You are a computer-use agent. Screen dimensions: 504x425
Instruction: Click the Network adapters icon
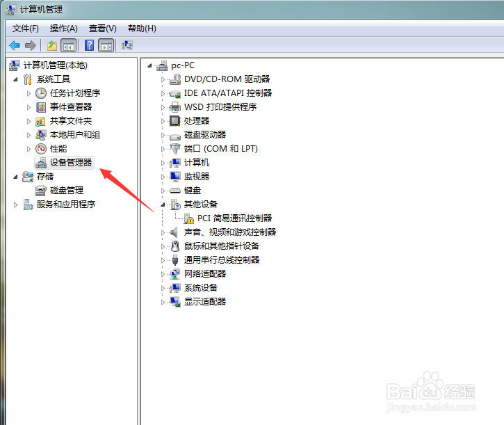(x=175, y=274)
